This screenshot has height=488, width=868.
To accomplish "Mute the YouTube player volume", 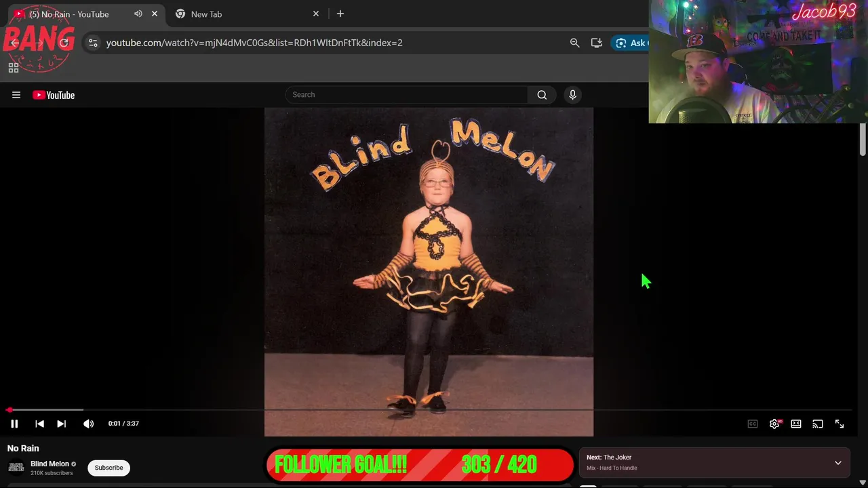I will click(x=88, y=424).
